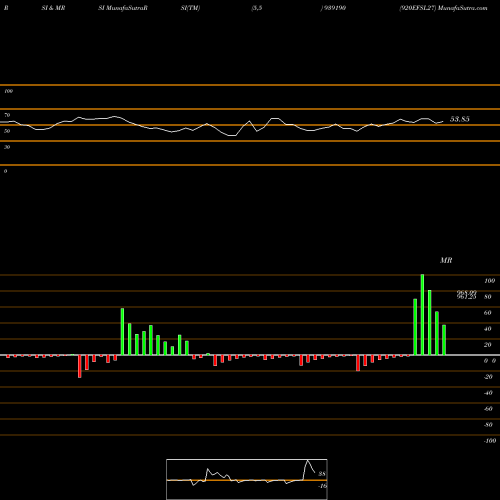Screen dimensions: 500x500
Task: Click the RSI axis label 30
Action: [7, 147]
